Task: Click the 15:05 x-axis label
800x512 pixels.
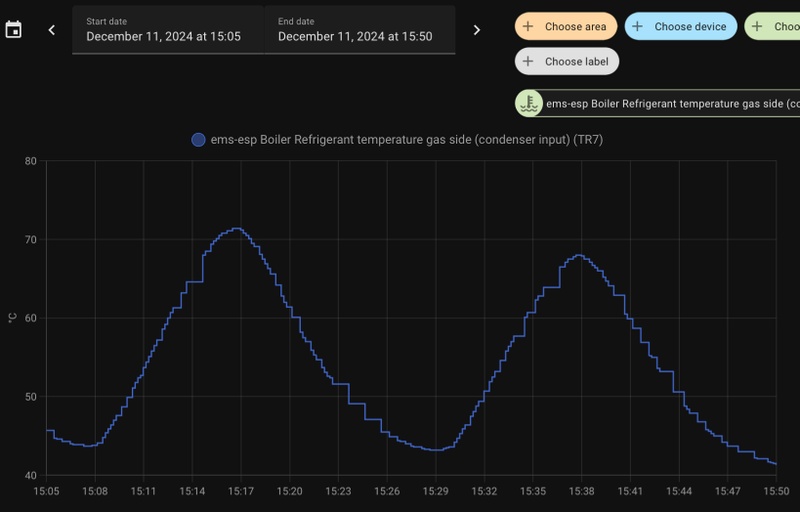Action: 46,492
